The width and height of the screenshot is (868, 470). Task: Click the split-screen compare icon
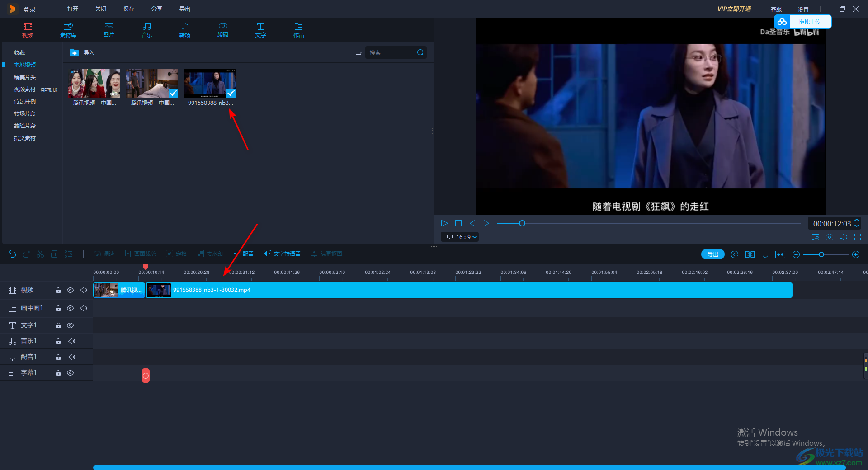(750, 254)
